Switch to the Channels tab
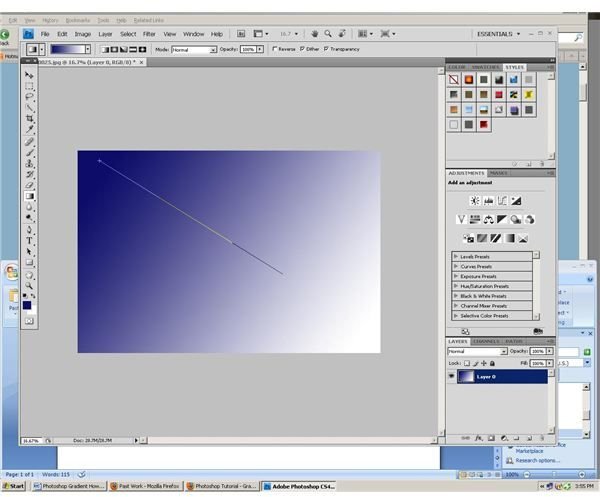Viewport: 600px width, 497px height. pyautogui.click(x=486, y=341)
